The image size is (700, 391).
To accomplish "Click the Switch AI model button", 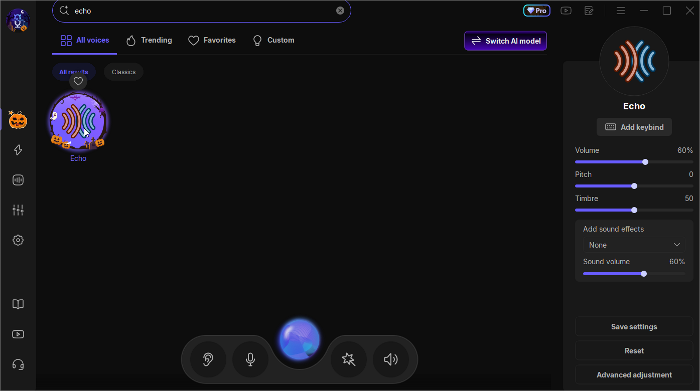I will (x=505, y=41).
